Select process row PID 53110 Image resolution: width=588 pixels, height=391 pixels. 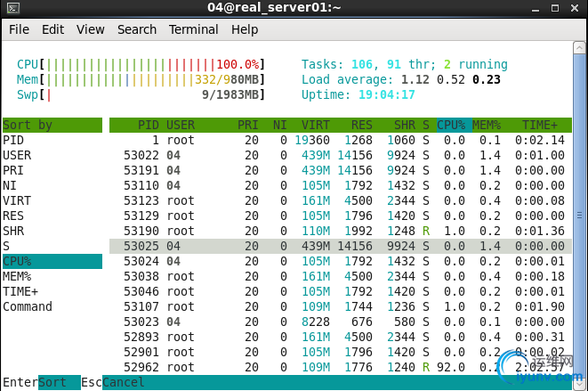click(x=341, y=185)
